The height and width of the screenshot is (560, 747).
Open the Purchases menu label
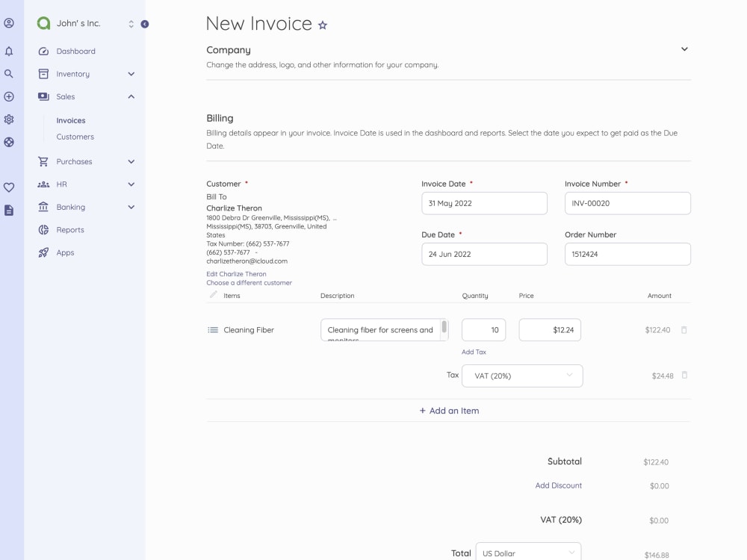coord(74,161)
